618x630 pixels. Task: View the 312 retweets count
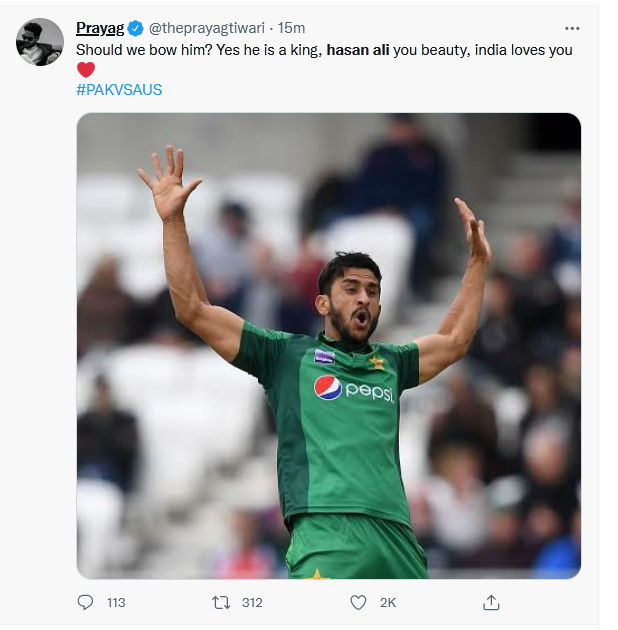(x=252, y=603)
